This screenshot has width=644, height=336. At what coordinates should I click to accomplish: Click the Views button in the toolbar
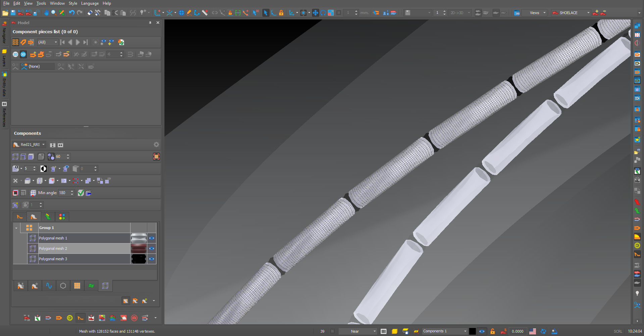[x=535, y=13]
